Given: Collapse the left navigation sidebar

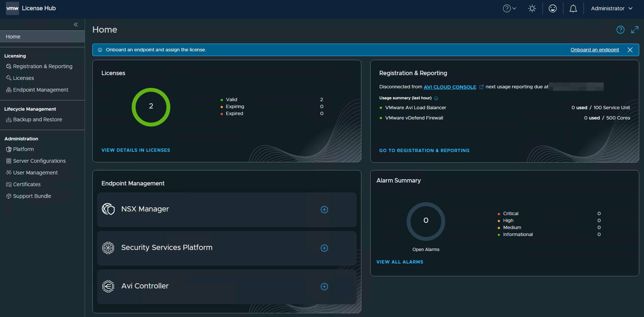Looking at the screenshot, I should pyautogui.click(x=76, y=25).
